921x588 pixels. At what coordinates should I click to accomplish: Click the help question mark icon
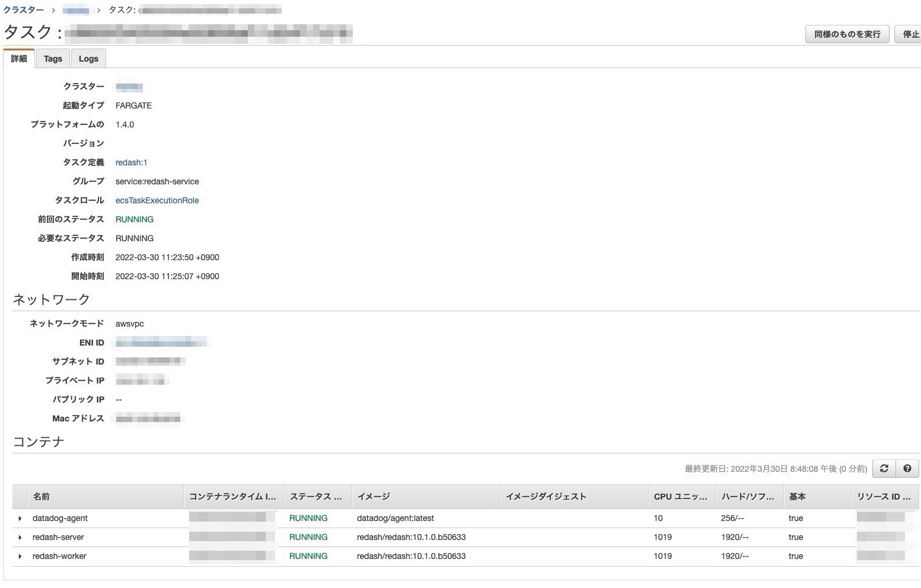point(907,468)
